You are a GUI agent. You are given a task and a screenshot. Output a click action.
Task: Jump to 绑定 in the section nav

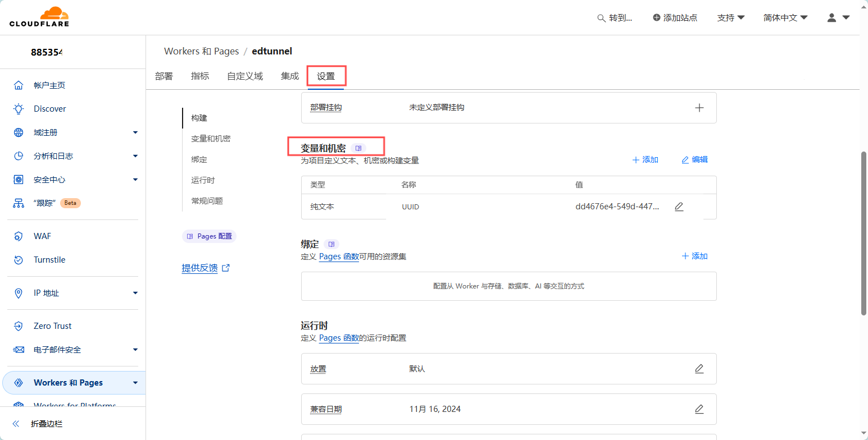199,159
